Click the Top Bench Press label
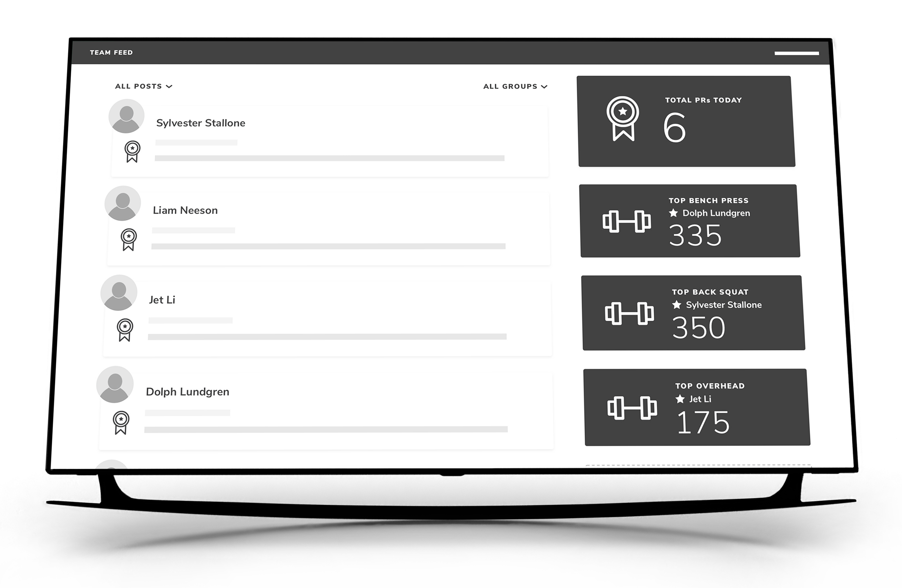The height and width of the screenshot is (588, 902). click(708, 201)
